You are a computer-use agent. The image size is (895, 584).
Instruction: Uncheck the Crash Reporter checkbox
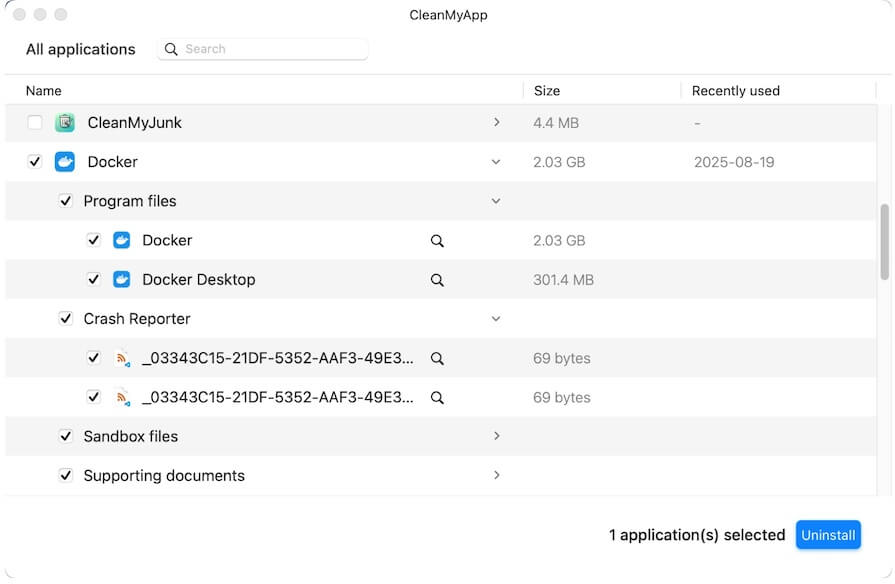pyautogui.click(x=66, y=319)
